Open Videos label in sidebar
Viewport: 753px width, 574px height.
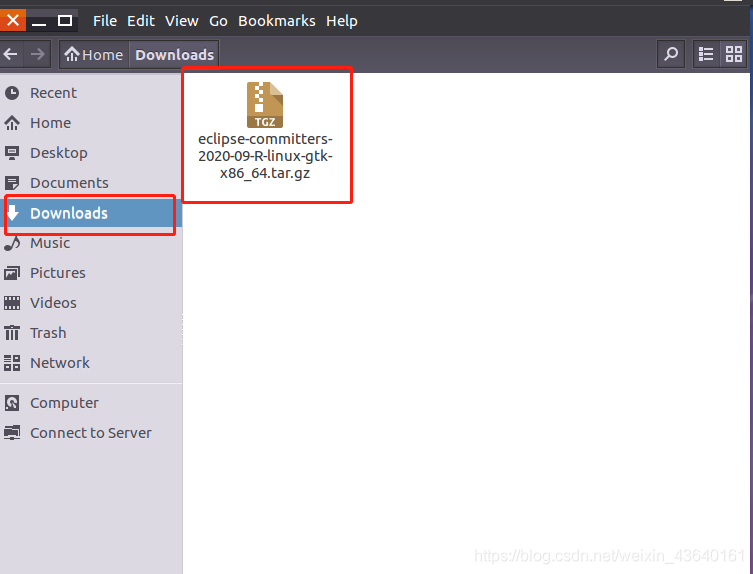pos(53,303)
